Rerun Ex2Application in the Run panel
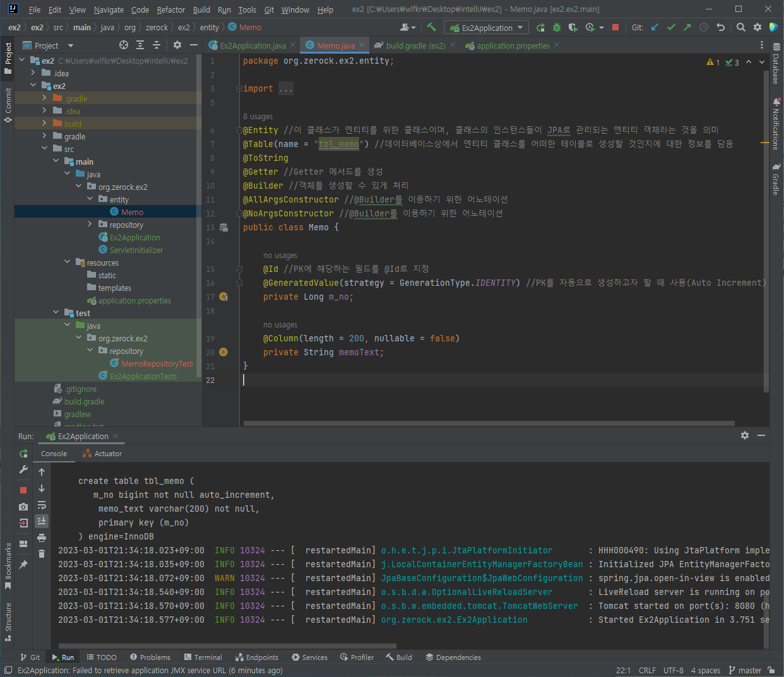784x677 pixels. 23,453
